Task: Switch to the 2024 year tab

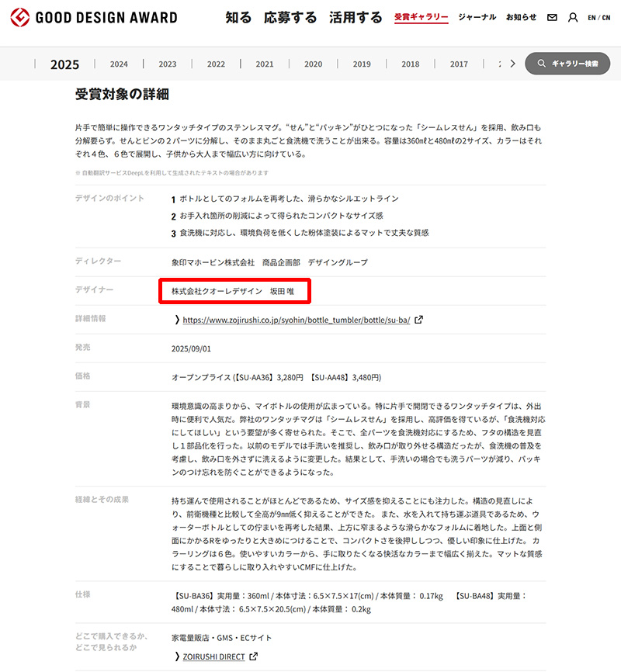Action: (119, 64)
